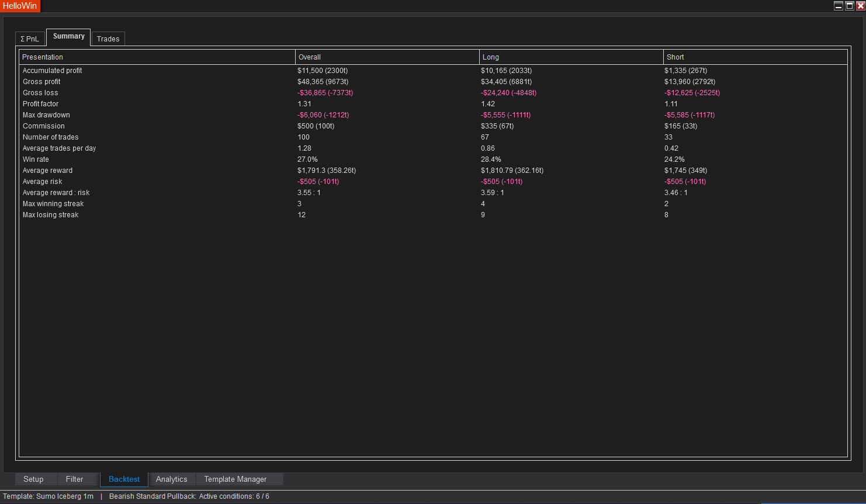Select the Gross loss row label

click(40, 93)
